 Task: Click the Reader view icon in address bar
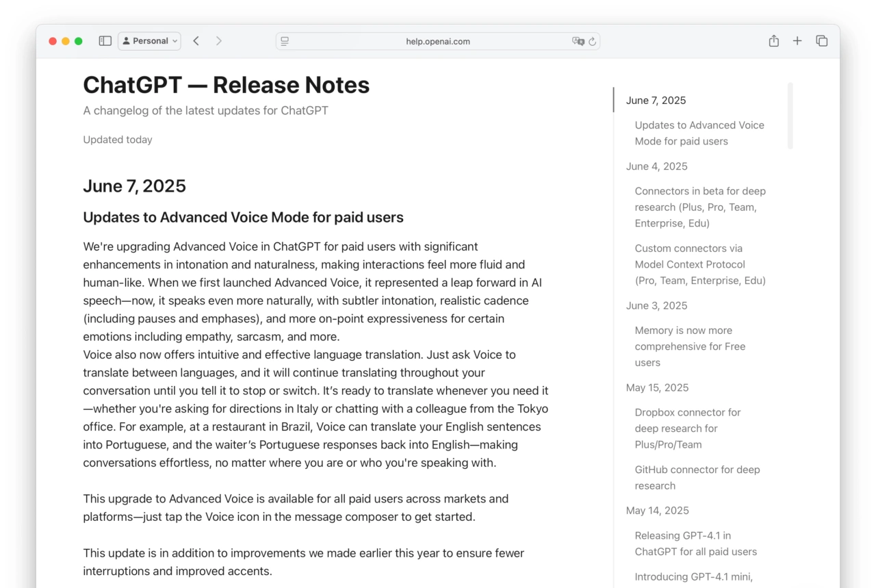[x=285, y=41]
